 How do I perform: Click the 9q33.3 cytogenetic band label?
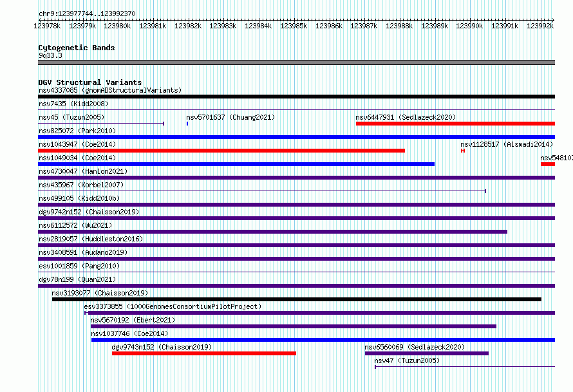pos(50,55)
